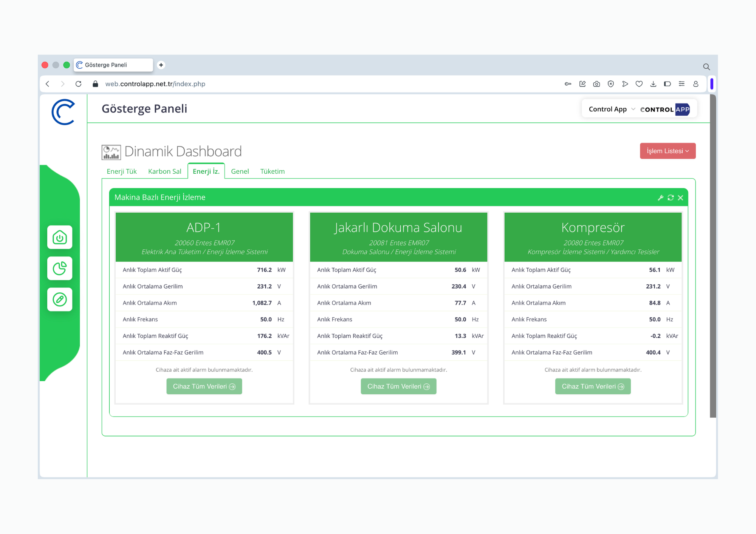The image size is (756, 534).
Task: Click the user profile icon in toolbar
Action: (x=696, y=84)
